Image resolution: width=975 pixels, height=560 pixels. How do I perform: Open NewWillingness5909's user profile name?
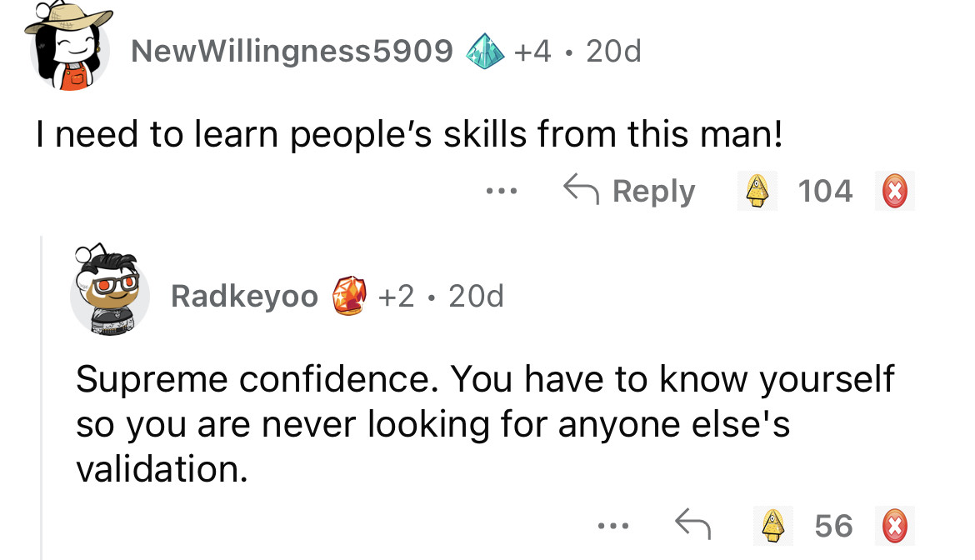[x=292, y=52]
